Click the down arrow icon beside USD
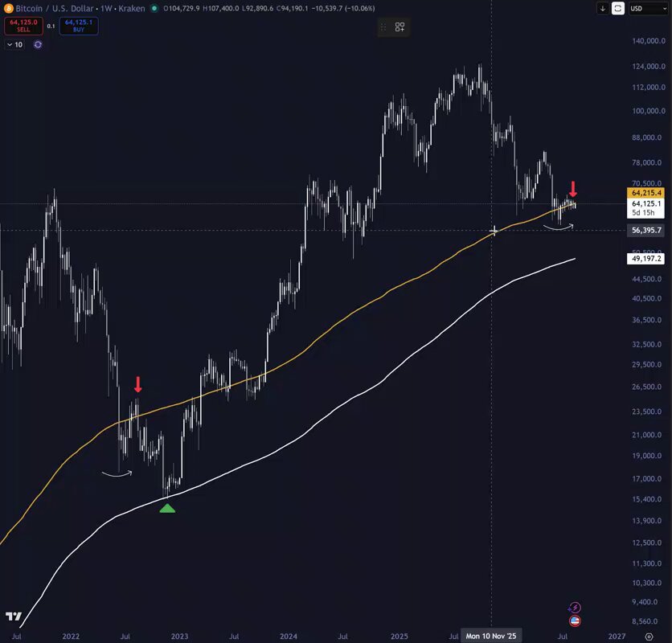 point(603,8)
